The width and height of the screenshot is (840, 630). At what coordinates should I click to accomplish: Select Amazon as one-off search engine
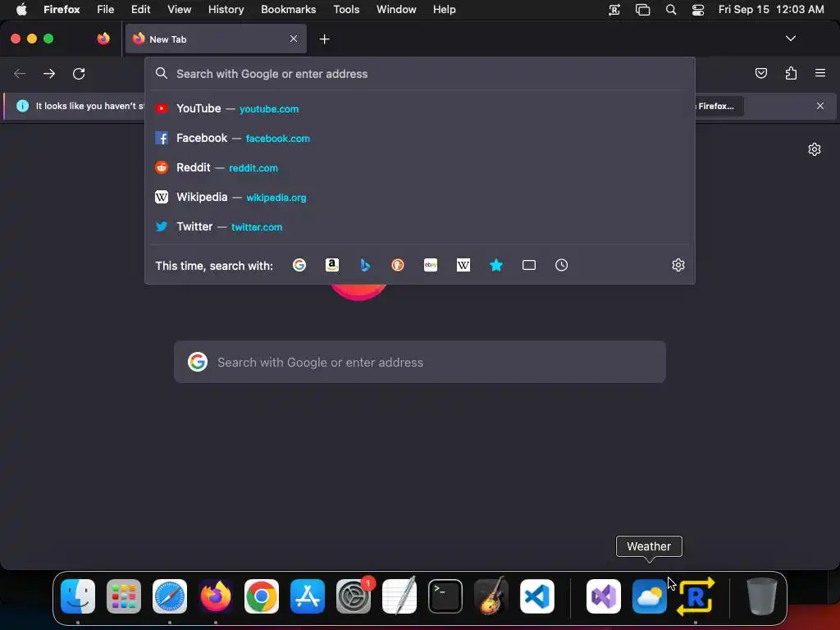(x=332, y=265)
